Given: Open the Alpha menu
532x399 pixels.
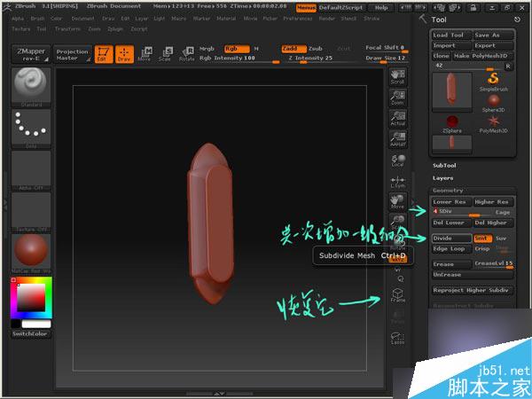Looking at the screenshot, I should (18, 19).
